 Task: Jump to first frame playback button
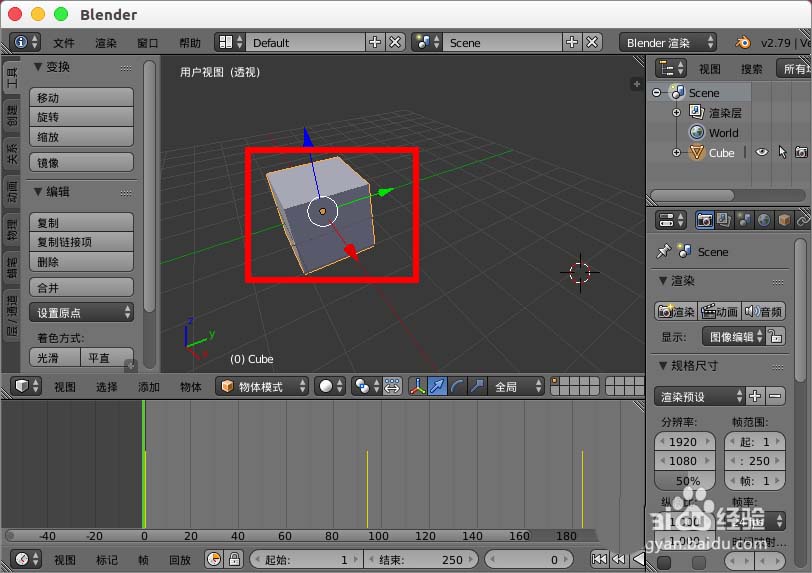click(x=599, y=560)
